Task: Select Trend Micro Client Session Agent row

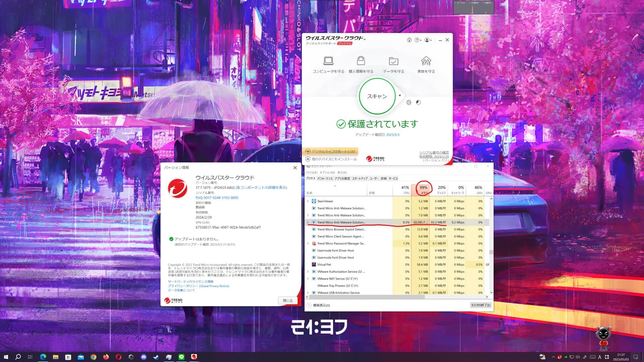Action: coord(398,236)
